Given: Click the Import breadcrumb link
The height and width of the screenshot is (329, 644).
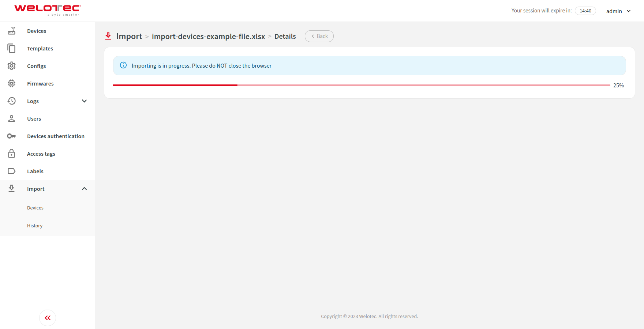Looking at the screenshot, I should 129,36.
